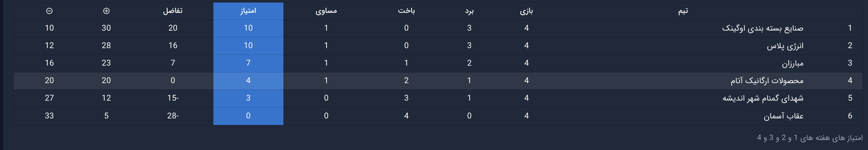The width and height of the screenshot is (868, 150).
Task: Click the برد (wins) column header
Action: click(469, 11)
